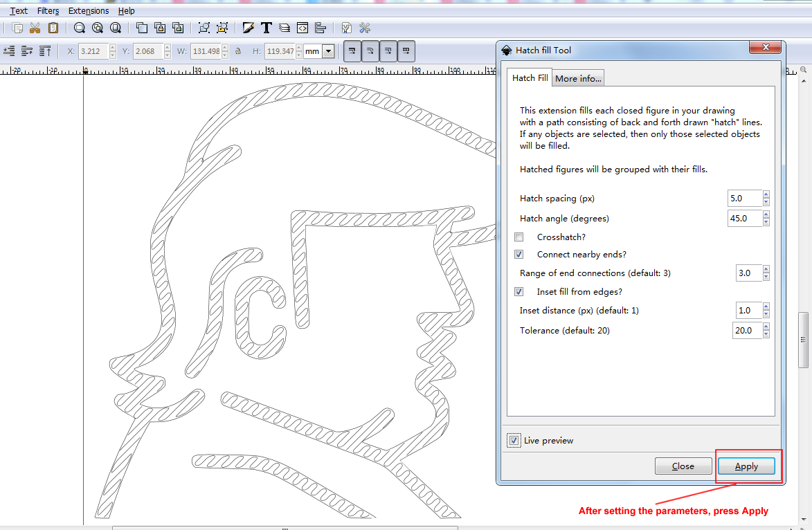Image resolution: width=812 pixels, height=530 pixels.
Task: Click the Paste clipboard icon
Action: tap(53, 28)
